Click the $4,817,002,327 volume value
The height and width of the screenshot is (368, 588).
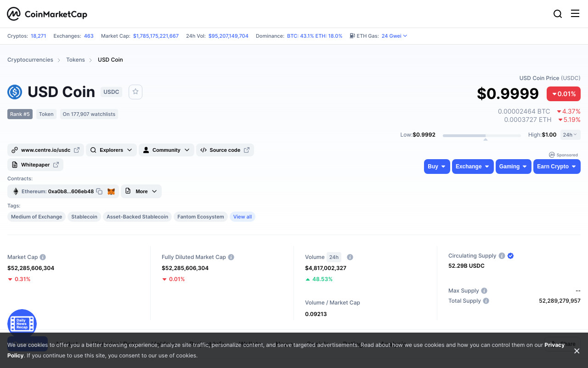326,268
